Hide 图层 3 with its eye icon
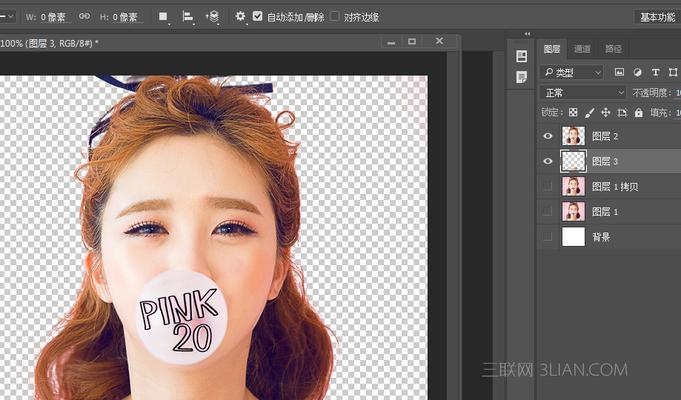 pyautogui.click(x=548, y=161)
